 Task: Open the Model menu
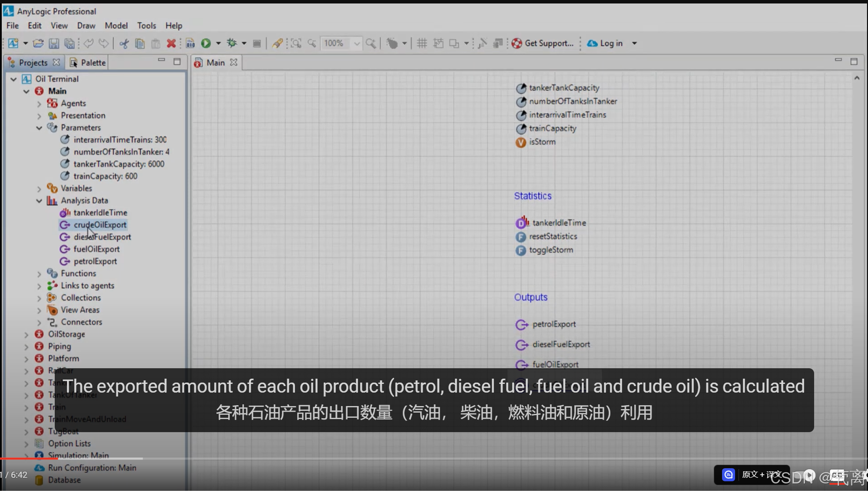(x=116, y=26)
